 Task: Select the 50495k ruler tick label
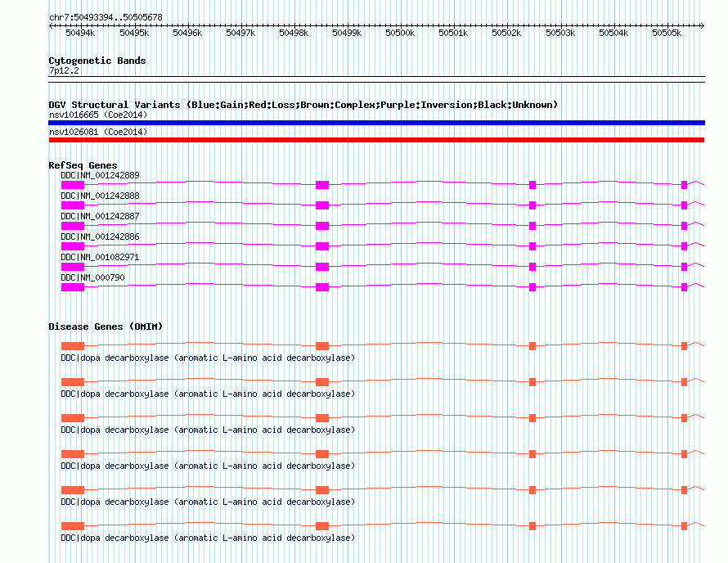[134, 33]
